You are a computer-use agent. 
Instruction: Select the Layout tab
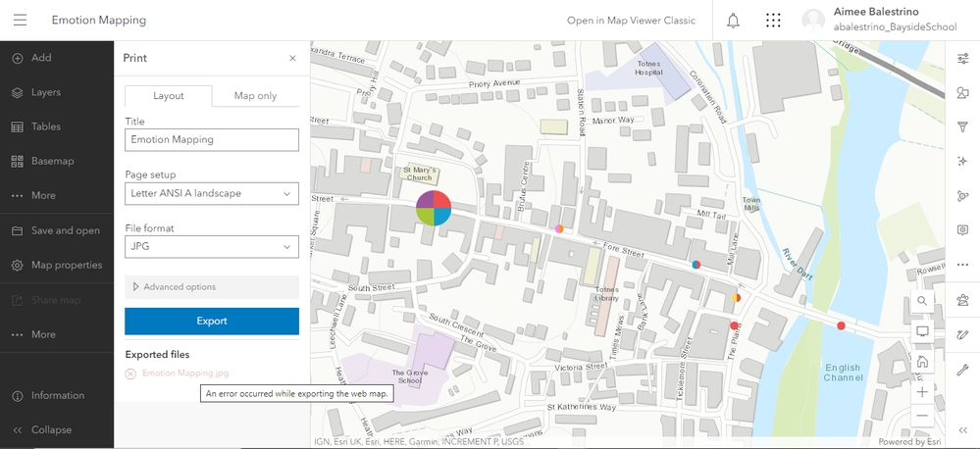(168, 96)
